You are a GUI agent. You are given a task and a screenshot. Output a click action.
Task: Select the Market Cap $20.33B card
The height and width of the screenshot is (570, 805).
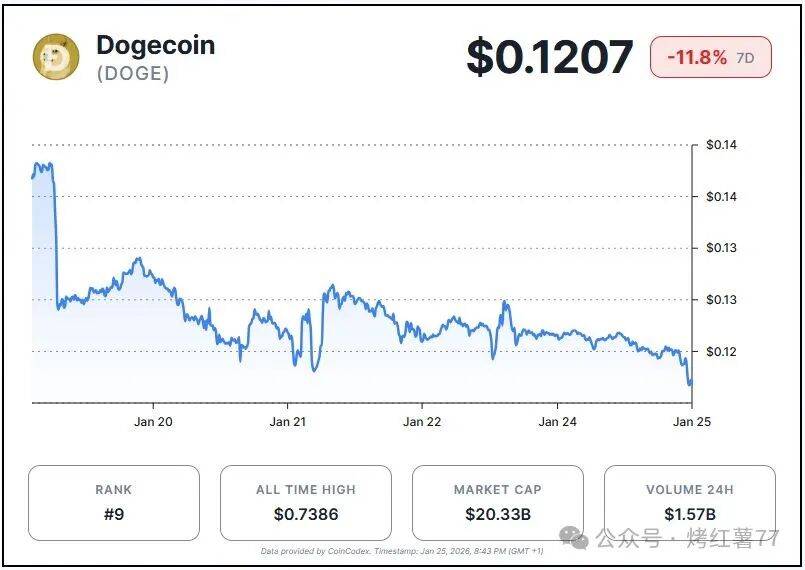[497, 503]
